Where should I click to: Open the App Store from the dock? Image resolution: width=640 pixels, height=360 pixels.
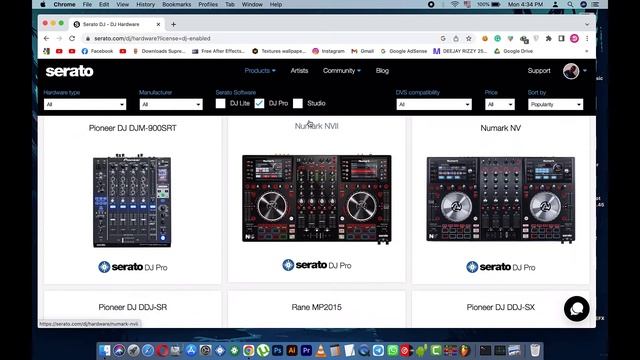(191, 350)
